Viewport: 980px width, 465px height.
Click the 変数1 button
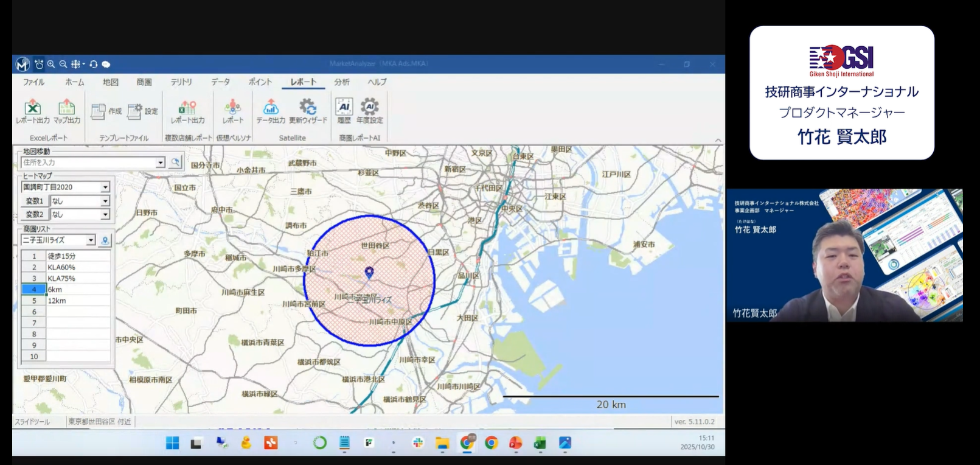coord(34,201)
